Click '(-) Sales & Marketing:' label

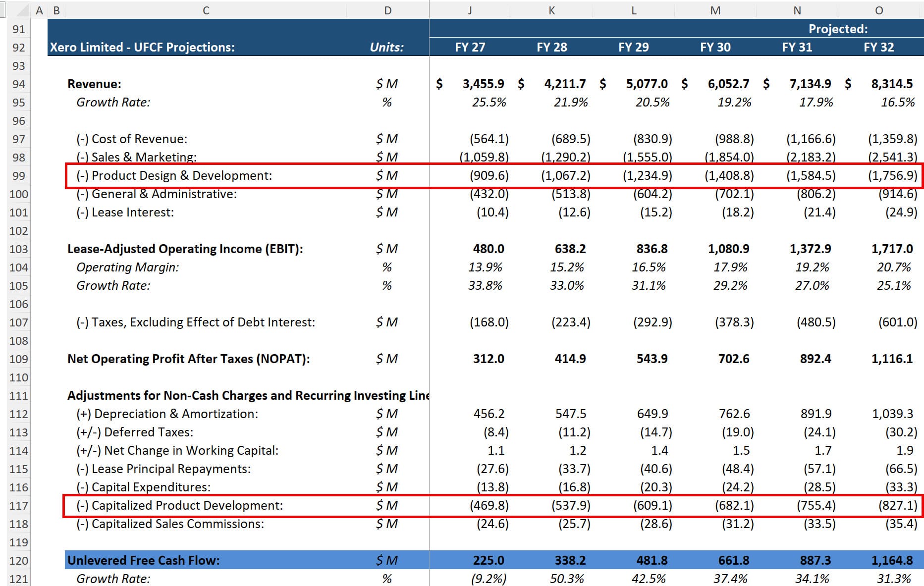click(x=136, y=158)
